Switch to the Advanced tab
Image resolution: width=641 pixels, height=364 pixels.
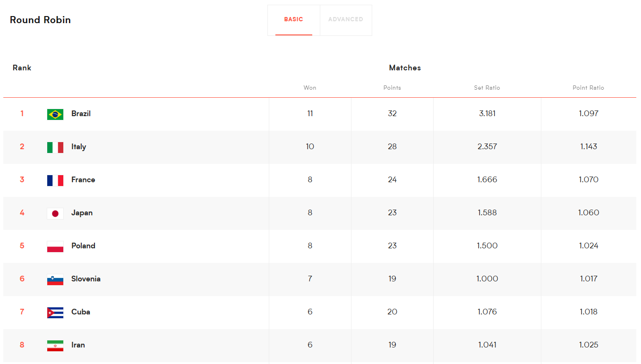(345, 20)
